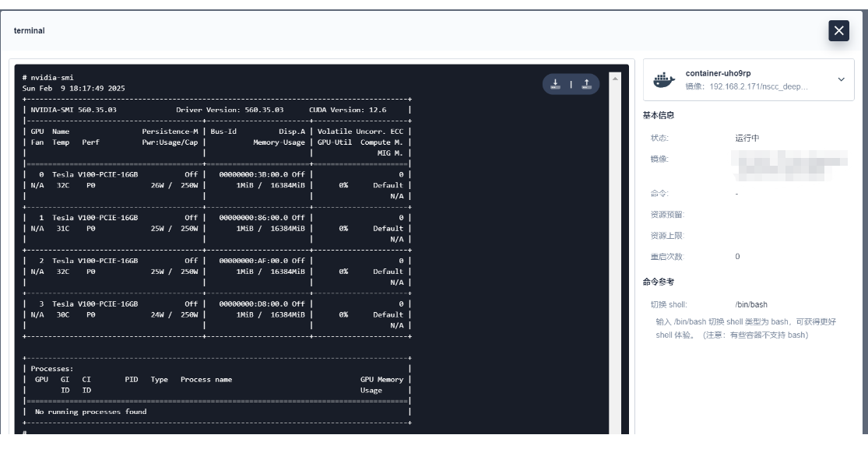
Task: Click 'NVIDIA-SMI 560.35.03' header text
Action: (x=74, y=110)
